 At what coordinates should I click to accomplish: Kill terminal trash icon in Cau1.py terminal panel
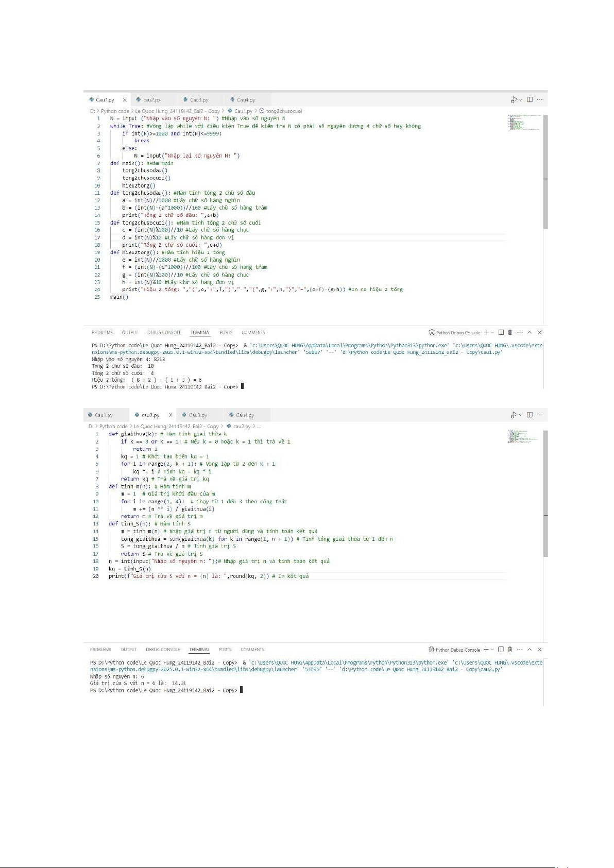[510, 332]
